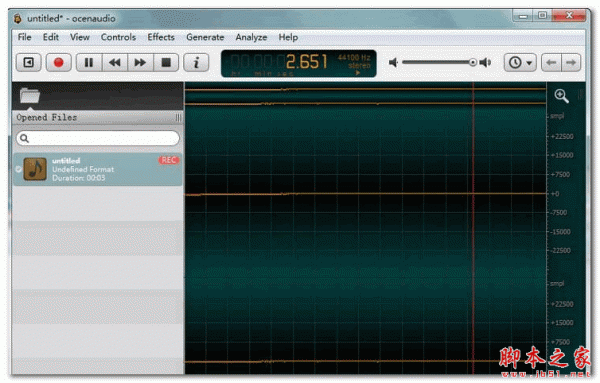Open the Analyze menu
Viewport: 600px width, 383px height.
coord(251,37)
